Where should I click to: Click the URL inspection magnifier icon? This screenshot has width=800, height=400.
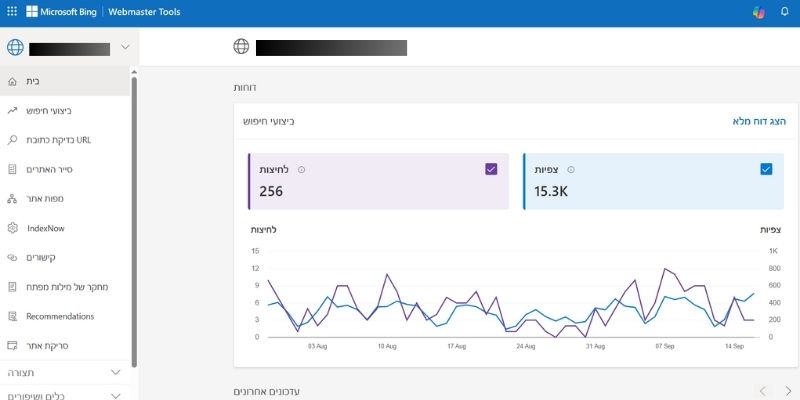tap(12, 140)
